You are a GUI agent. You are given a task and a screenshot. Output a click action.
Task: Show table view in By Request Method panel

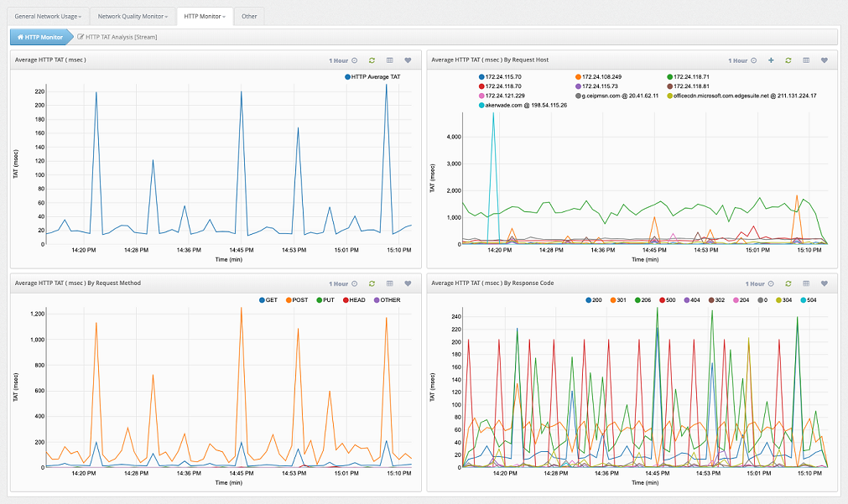point(390,283)
